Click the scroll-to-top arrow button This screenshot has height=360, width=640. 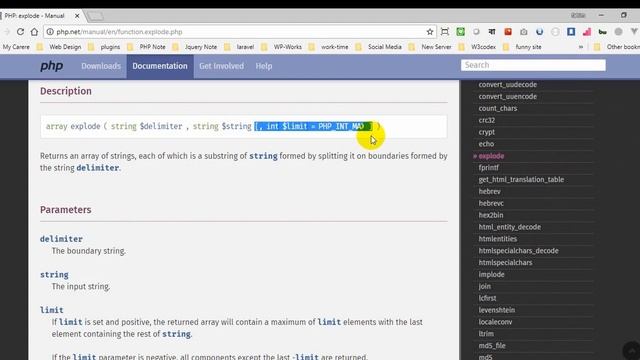coord(631,351)
